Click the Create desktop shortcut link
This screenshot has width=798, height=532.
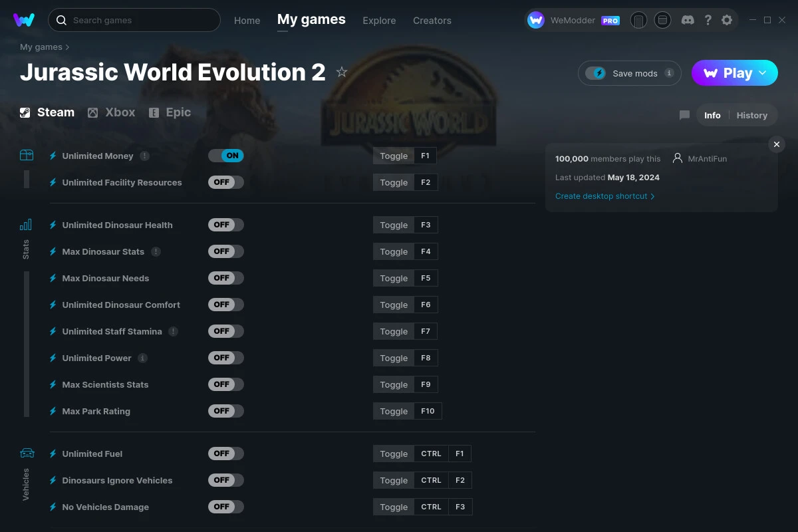pyautogui.click(x=601, y=196)
